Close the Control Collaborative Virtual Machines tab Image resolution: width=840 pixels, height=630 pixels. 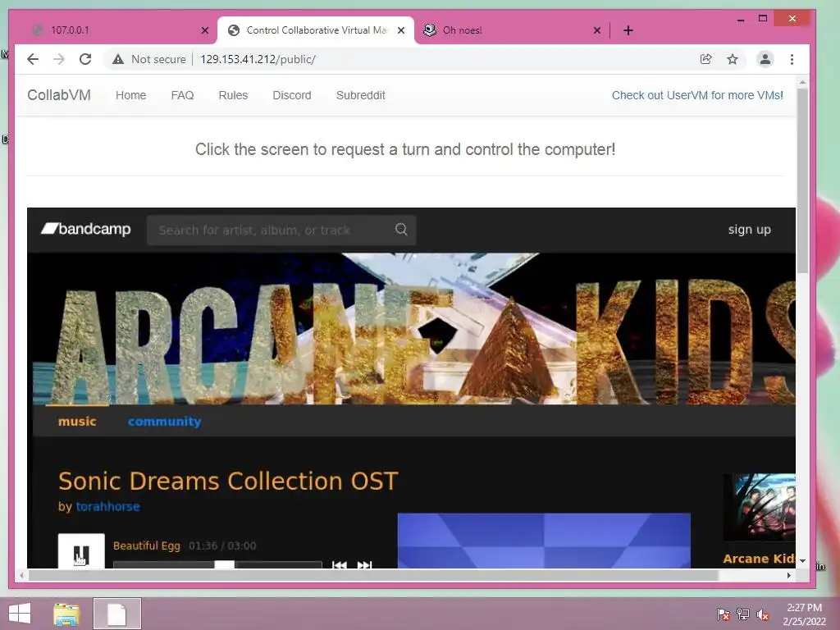[400, 30]
